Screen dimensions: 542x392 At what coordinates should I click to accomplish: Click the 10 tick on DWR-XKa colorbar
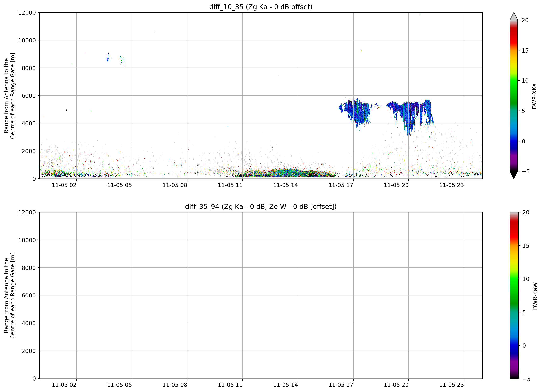click(525, 81)
